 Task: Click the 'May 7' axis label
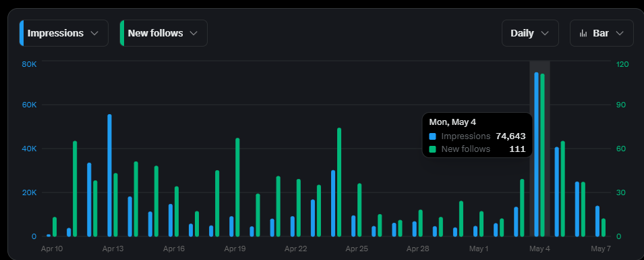601,249
